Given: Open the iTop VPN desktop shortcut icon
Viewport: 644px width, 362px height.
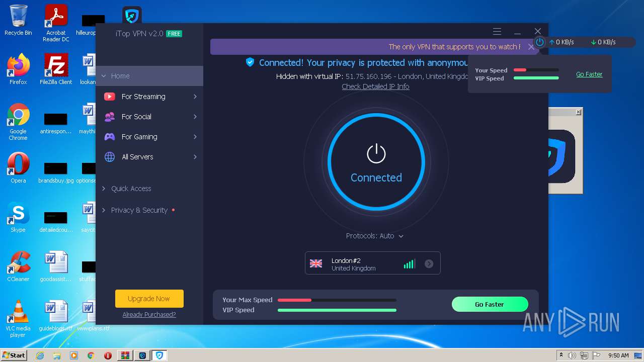Looking at the screenshot, I should point(132,15).
